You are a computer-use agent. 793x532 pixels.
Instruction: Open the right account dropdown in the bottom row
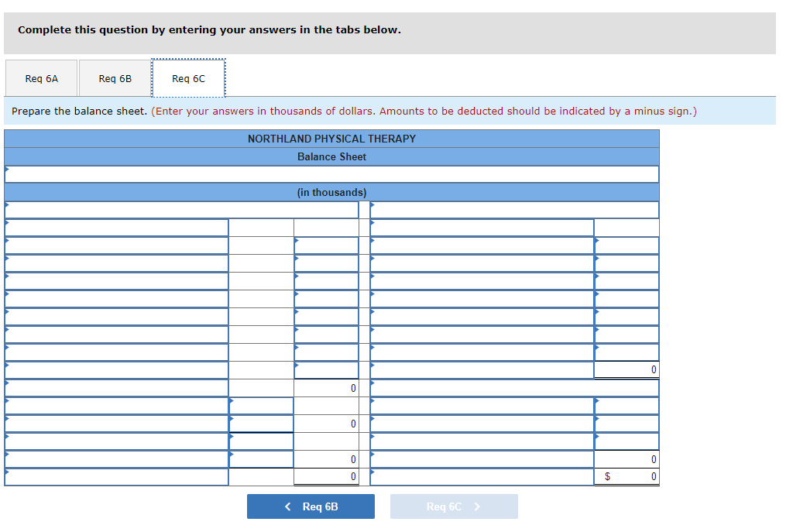pyautogui.click(x=482, y=477)
